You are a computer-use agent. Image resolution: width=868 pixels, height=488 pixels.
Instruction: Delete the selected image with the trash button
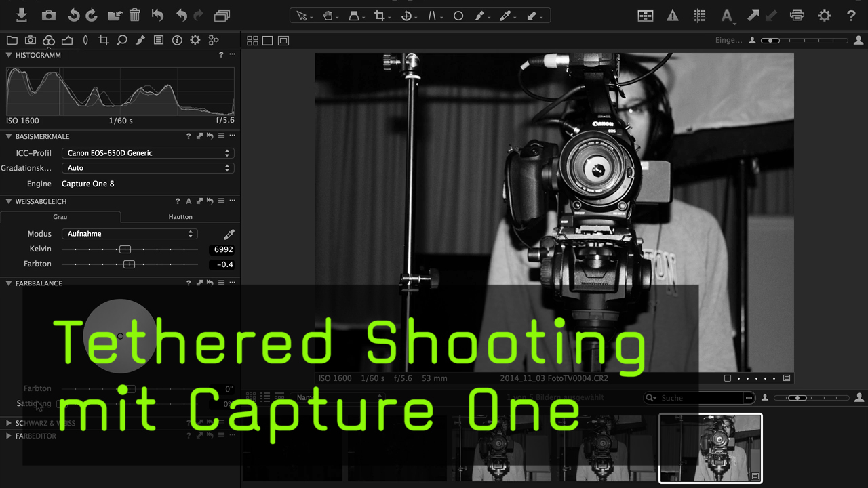pos(135,15)
